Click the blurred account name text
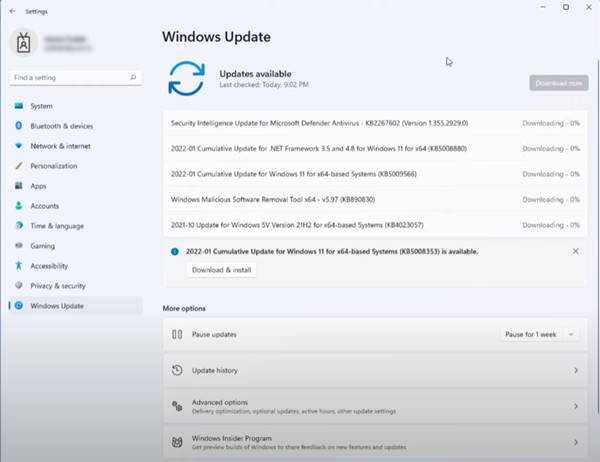Screen dimensions: 600x462 click(65, 39)
